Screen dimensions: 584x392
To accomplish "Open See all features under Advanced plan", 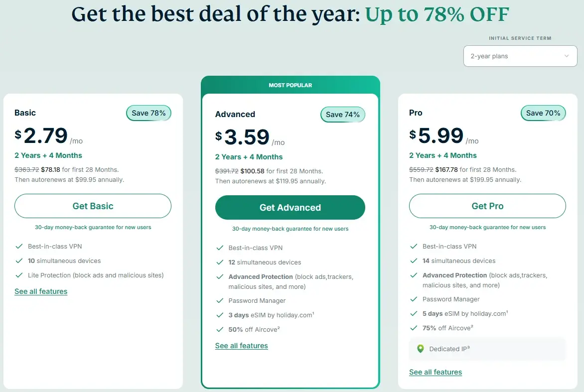I will (241, 346).
